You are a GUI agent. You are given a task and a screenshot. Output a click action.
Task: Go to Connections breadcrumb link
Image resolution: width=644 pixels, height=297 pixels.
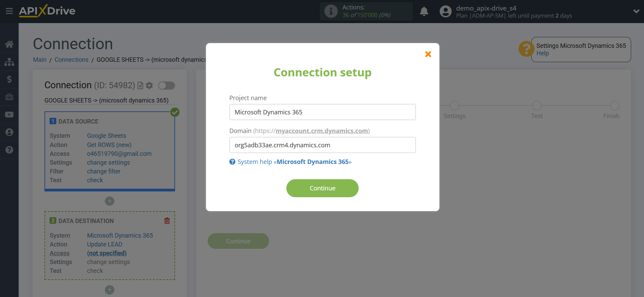[72, 60]
